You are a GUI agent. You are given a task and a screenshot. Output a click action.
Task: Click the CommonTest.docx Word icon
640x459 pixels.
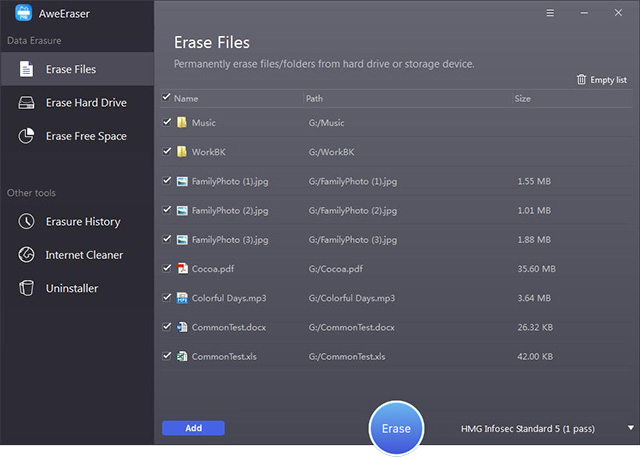pos(182,327)
